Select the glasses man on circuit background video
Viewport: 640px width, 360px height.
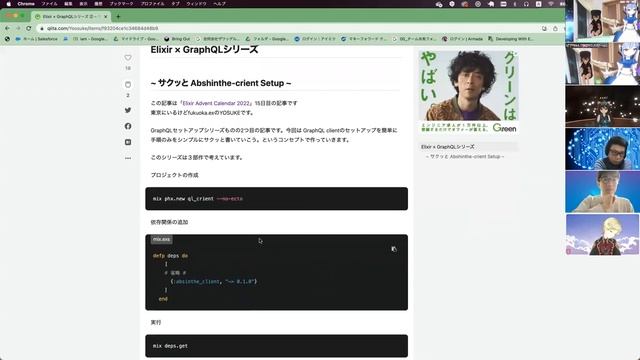click(602, 149)
